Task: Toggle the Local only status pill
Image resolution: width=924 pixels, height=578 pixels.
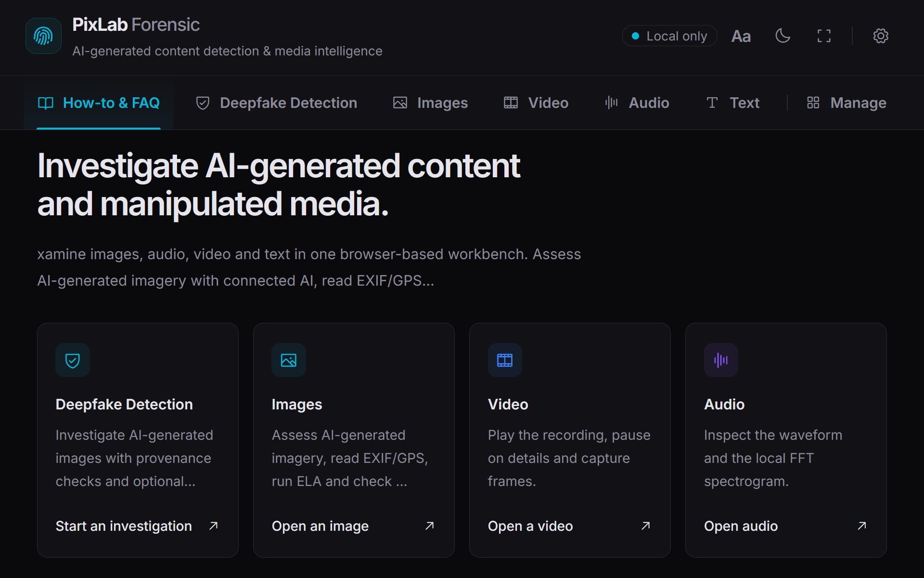Action: click(x=669, y=36)
